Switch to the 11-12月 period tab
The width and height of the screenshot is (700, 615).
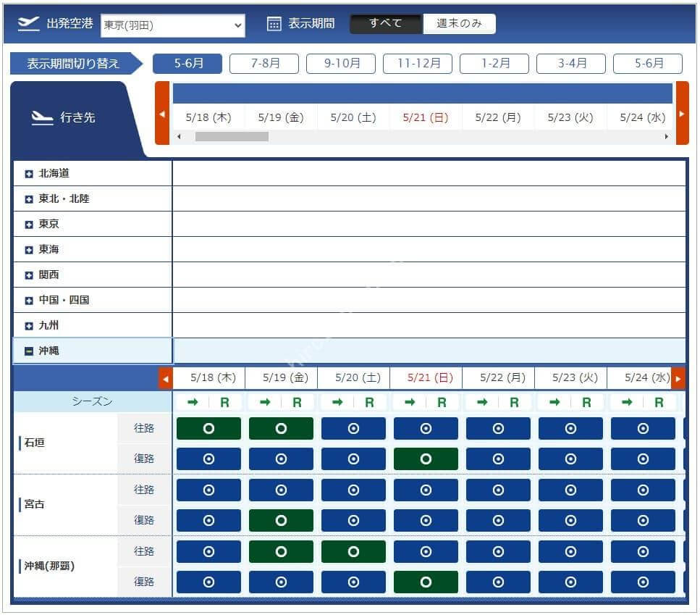click(418, 64)
